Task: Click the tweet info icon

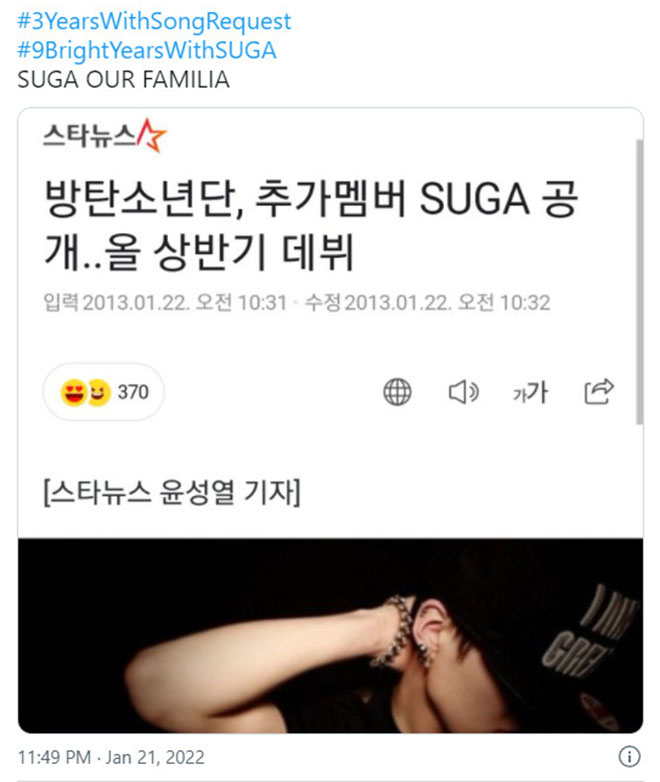Action: (x=629, y=756)
